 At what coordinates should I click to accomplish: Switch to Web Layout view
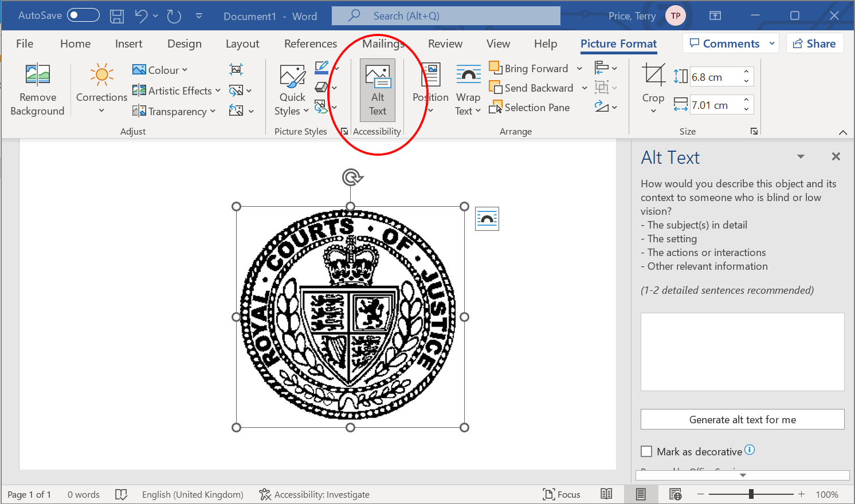tap(675, 494)
